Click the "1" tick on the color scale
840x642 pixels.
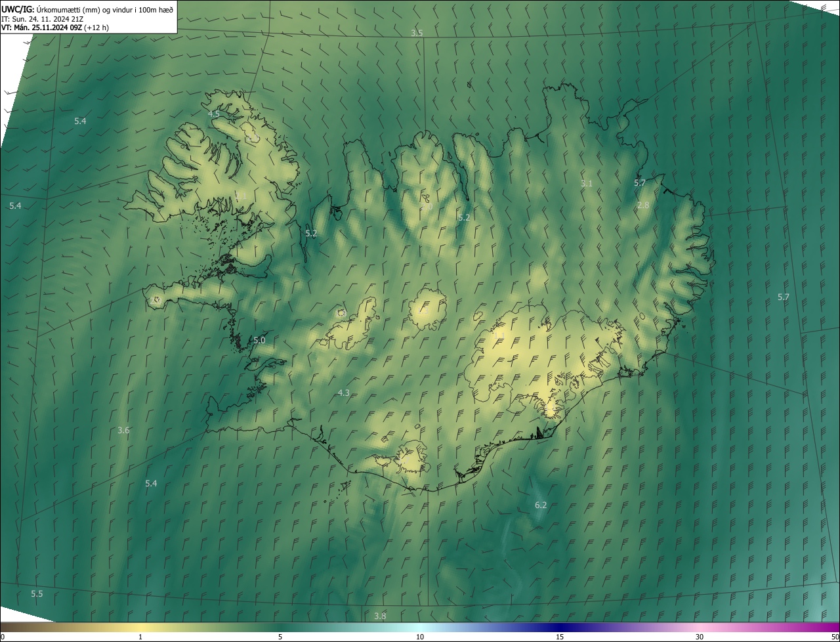[x=140, y=637]
